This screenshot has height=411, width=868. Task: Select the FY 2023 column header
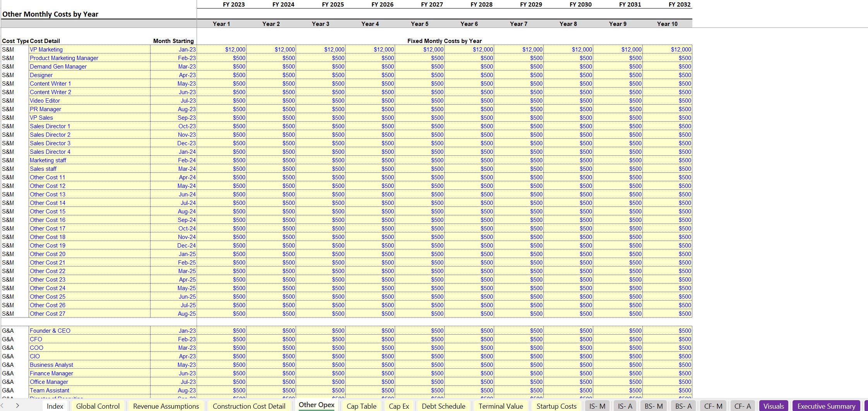tap(234, 5)
